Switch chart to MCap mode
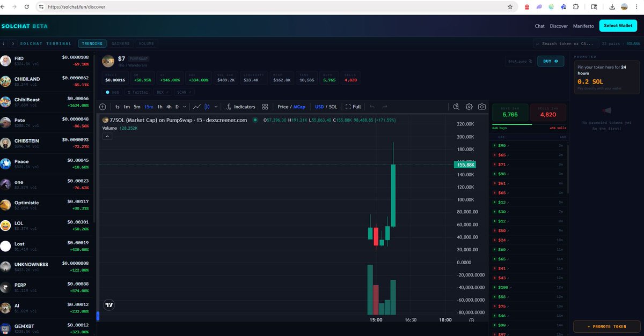Viewport: 644px width, 336px height. (299, 107)
